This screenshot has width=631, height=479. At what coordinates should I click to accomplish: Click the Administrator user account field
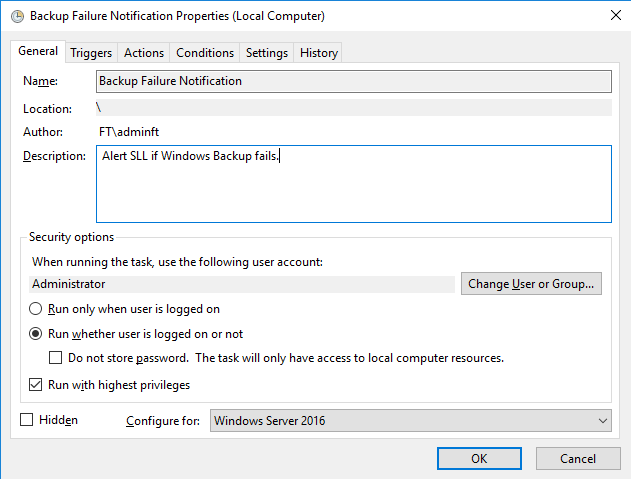[240, 284]
